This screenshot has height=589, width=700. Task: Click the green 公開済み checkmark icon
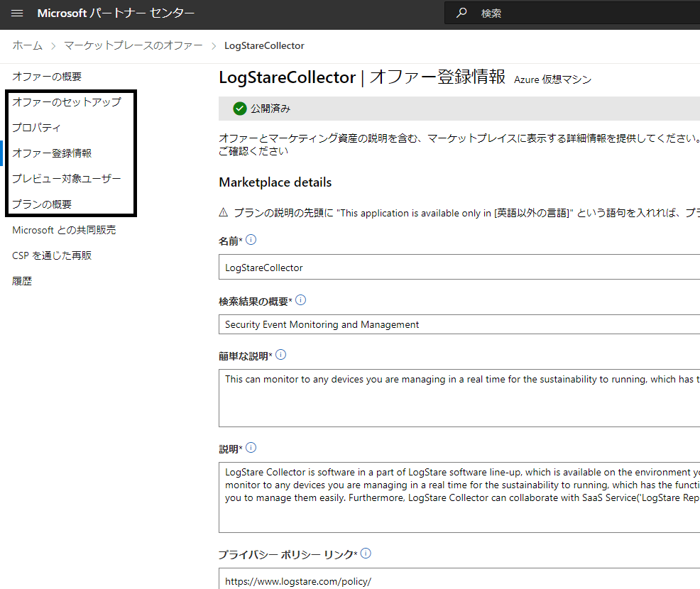tap(240, 109)
